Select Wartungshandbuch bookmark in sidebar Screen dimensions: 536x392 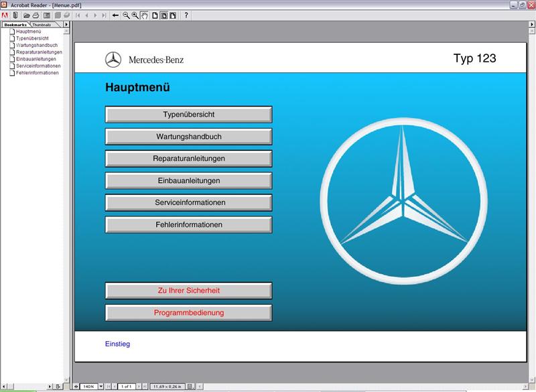[37, 45]
